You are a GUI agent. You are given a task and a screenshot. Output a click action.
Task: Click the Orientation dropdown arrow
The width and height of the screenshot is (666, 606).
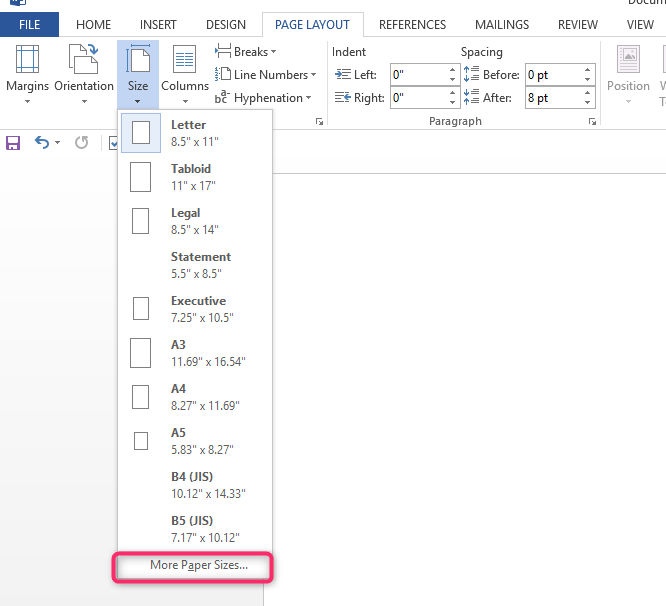click(84, 101)
